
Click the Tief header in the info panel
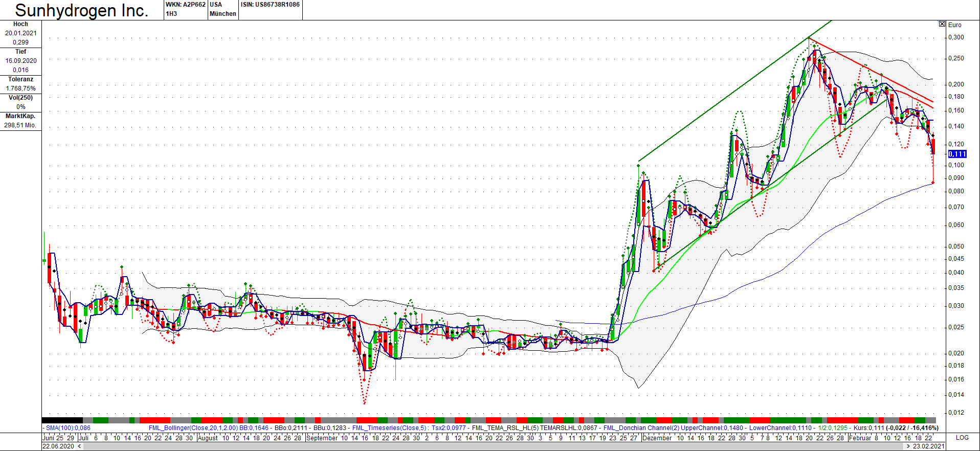[20, 52]
